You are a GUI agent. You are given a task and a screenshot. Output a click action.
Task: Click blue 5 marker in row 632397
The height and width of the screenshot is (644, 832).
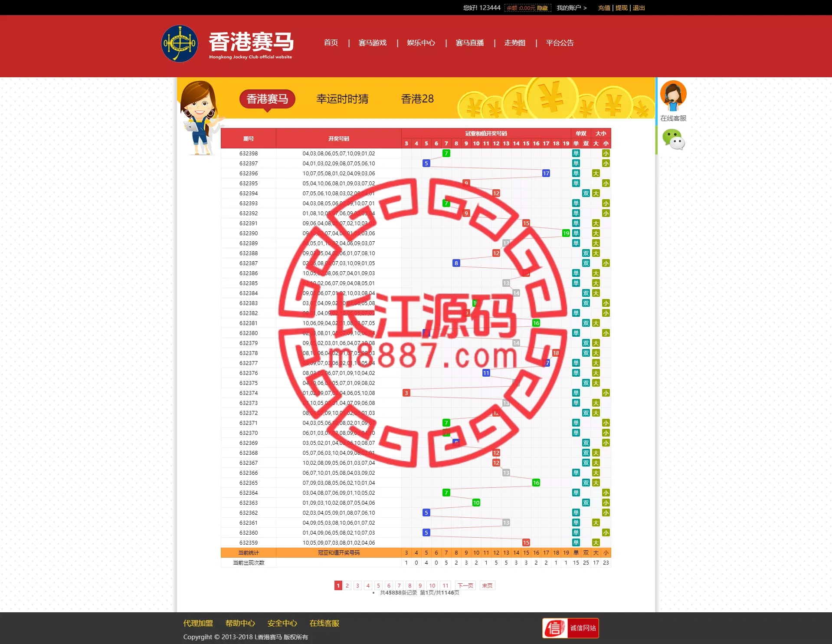pos(426,163)
